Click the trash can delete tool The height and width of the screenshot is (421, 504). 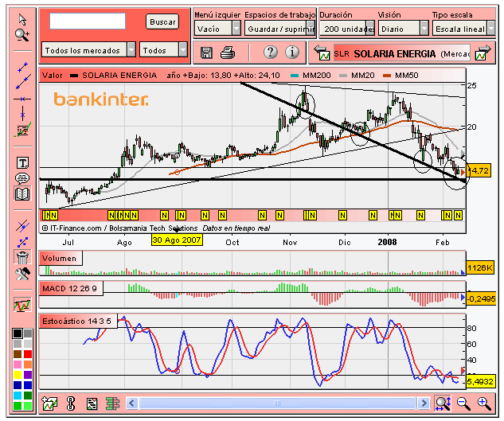pyautogui.click(x=22, y=257)
